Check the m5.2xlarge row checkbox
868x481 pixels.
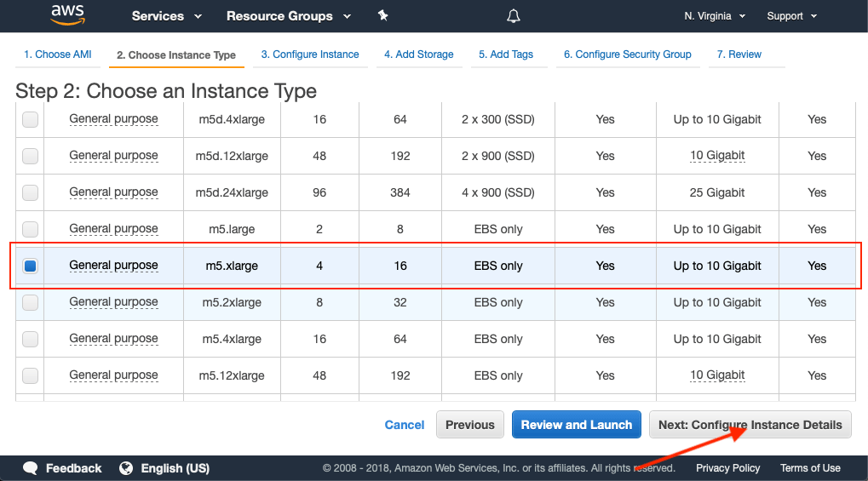(31, 302)
